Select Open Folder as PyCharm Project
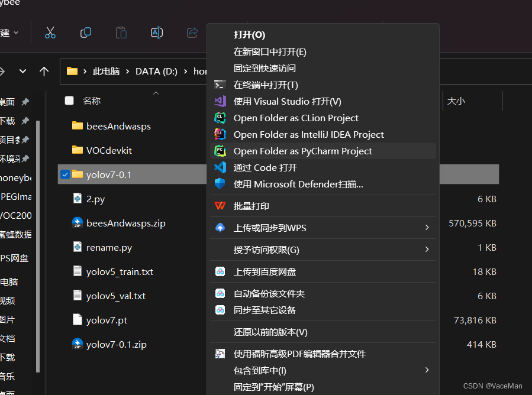 click(323, 151)
